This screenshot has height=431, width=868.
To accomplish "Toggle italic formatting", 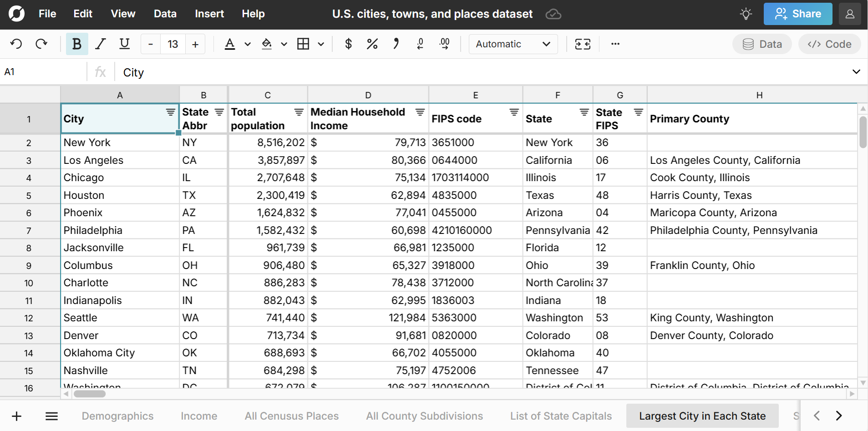I will pyautogui.click(x=101, y=44).
